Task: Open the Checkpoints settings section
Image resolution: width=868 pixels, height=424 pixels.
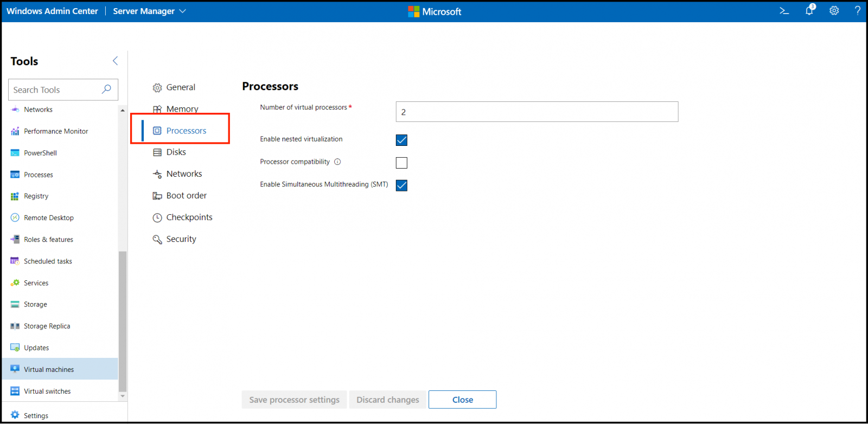Action: click(x=189, y=217)
